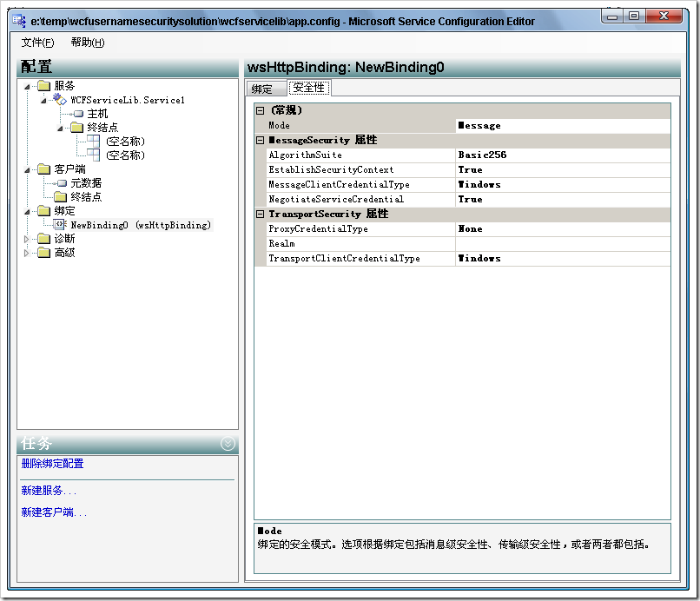700x601 pixels.
Task: Select the MessageClientCredentialType value Windows
Action: tap(563, 184)
